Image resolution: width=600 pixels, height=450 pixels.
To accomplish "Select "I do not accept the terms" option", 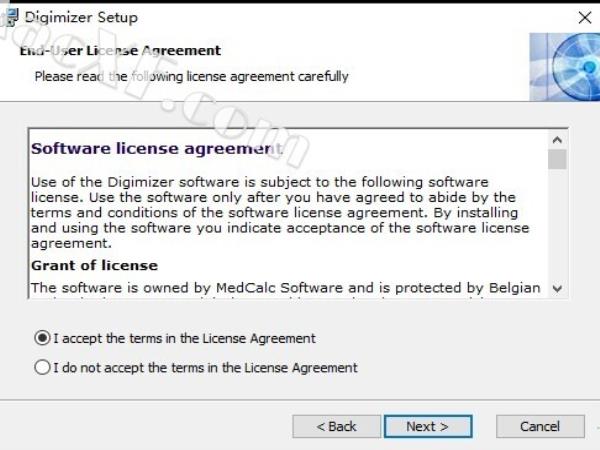I will 42,367.
